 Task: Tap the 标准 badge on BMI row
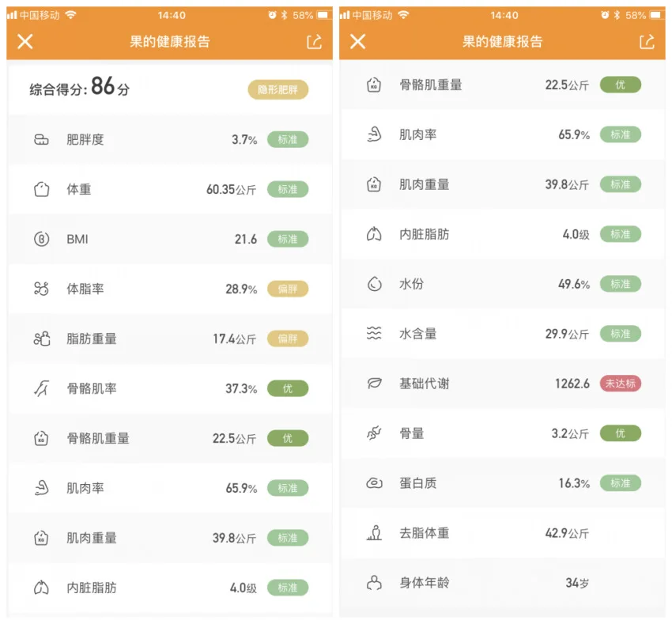288,239
